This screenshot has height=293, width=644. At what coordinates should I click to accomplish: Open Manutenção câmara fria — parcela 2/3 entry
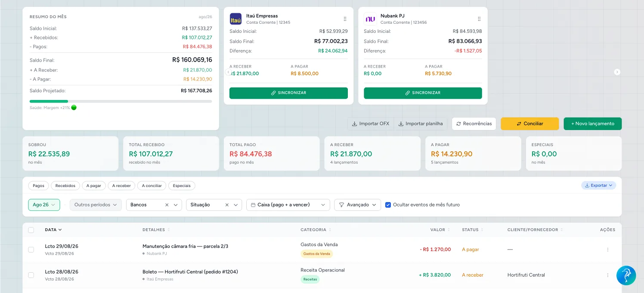pos(186,246)
